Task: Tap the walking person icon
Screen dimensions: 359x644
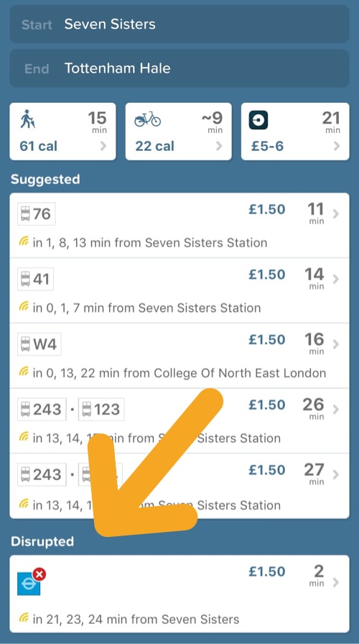Action: point(27,119)
